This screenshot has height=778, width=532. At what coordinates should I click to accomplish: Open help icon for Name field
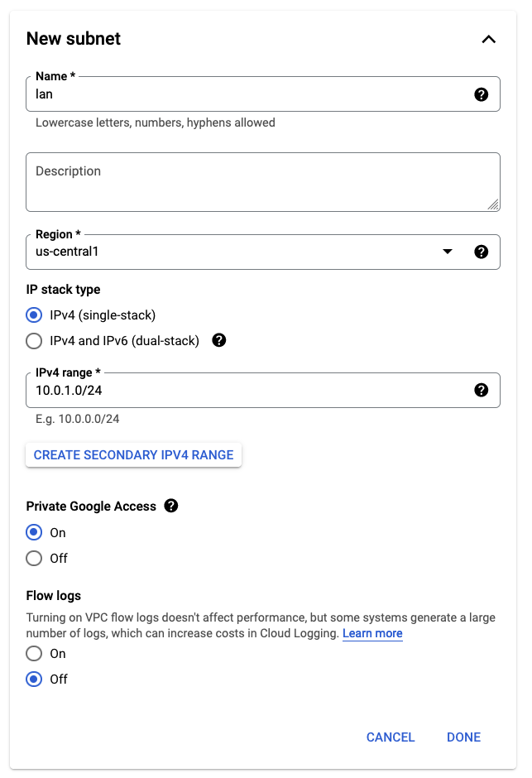[481, 94]
